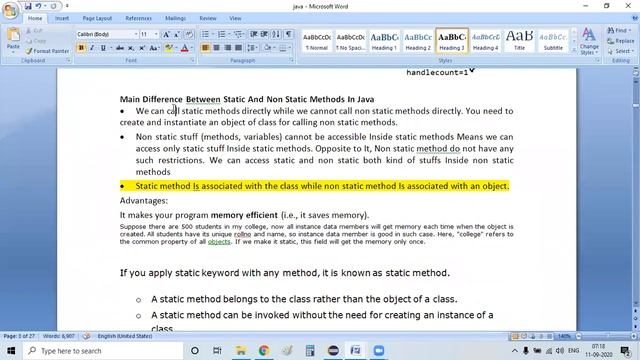Open borders dropdown
This screenshot has height=360, width=640.
[x=289, y=48]
